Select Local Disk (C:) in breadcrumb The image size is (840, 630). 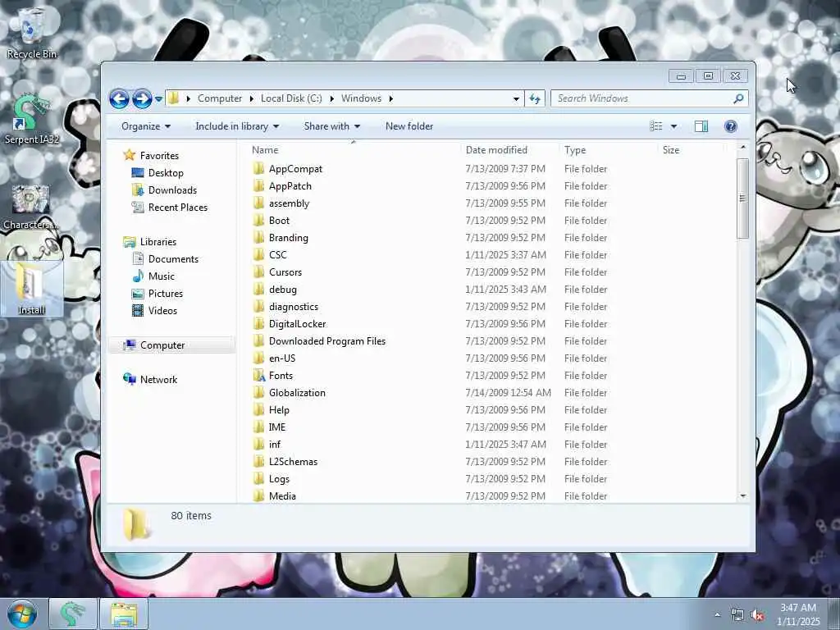click(x=291, y=98)
